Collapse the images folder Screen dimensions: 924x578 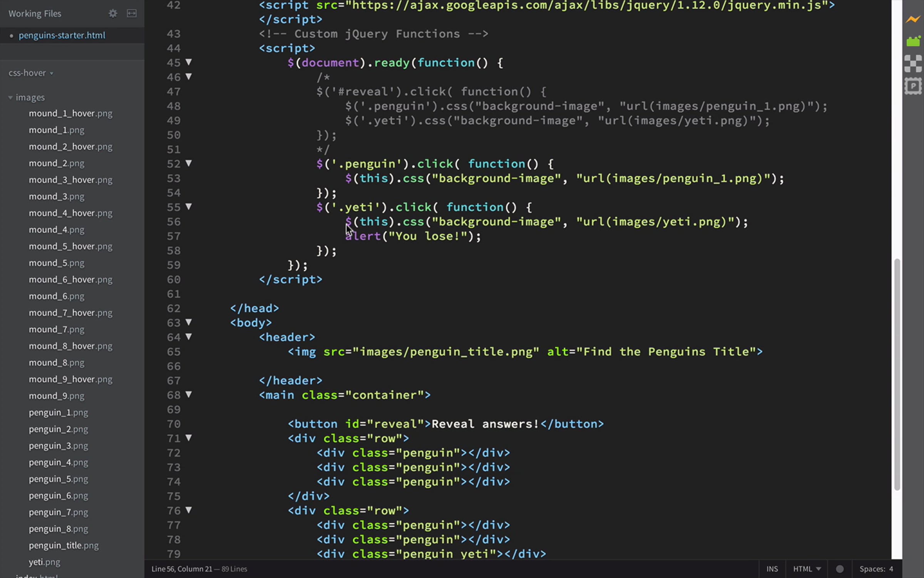[x=10, y=98]
